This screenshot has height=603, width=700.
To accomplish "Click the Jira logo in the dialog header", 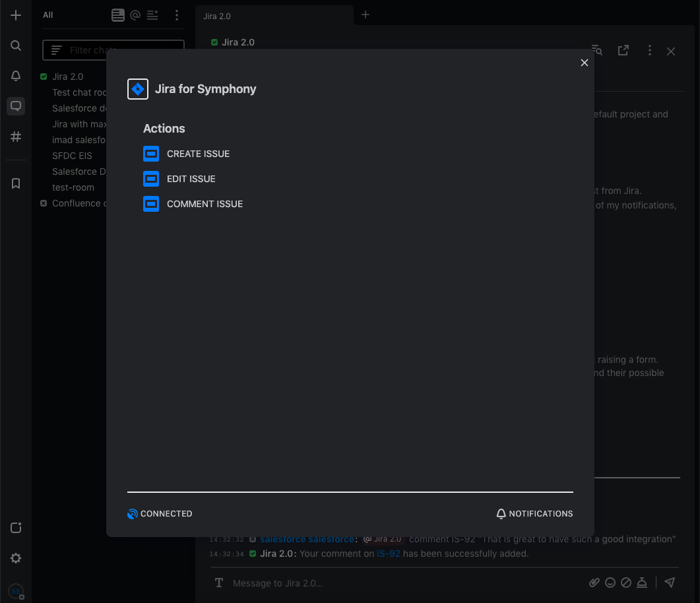I will click(x=137, y=89).
